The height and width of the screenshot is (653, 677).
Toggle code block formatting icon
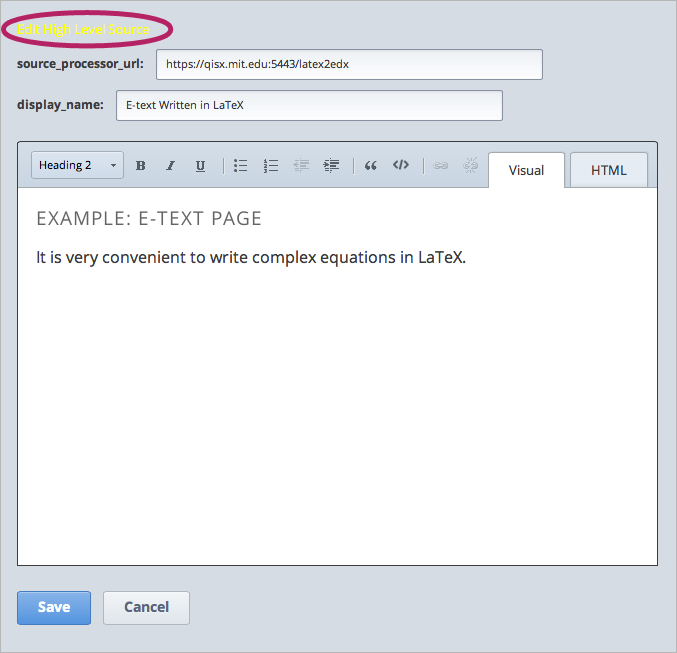pyautogui.click(x=401, y=166)
